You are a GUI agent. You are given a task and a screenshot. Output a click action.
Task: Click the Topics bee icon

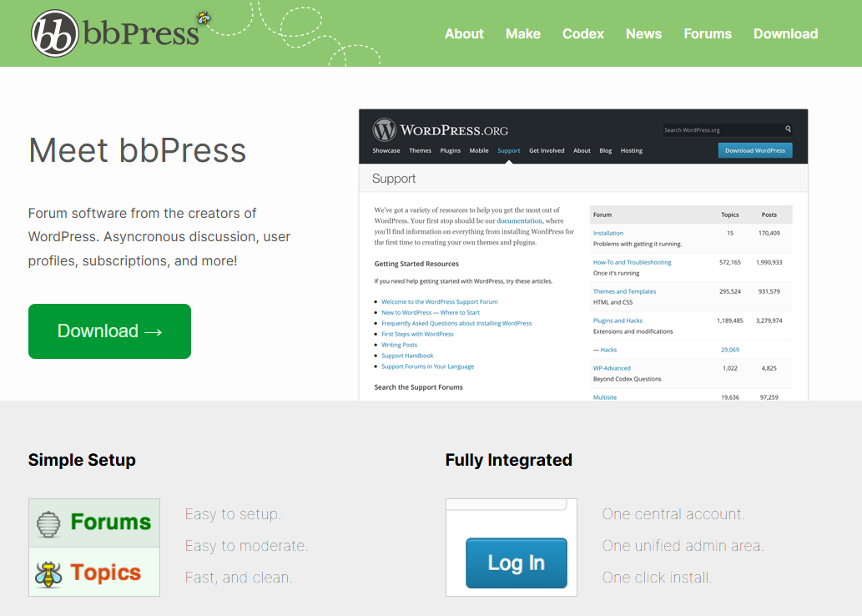(x=49, y=573)
